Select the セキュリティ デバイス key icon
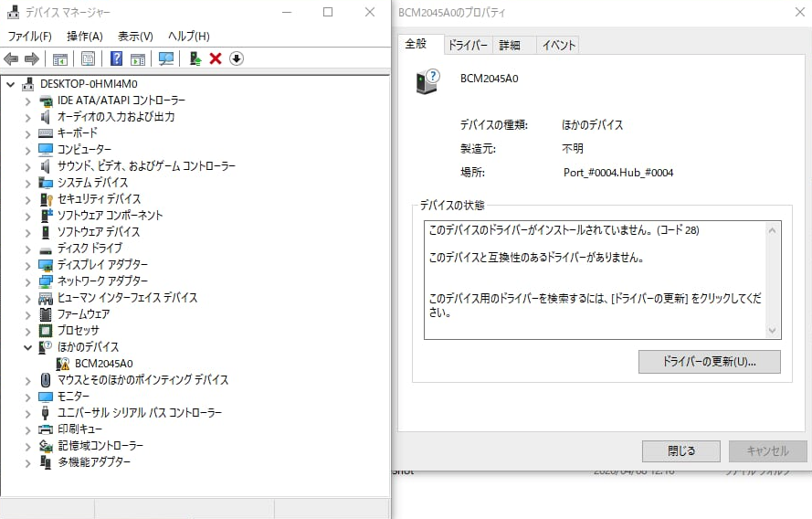Viewport: 812px width, 519px height. pos(46,199)
